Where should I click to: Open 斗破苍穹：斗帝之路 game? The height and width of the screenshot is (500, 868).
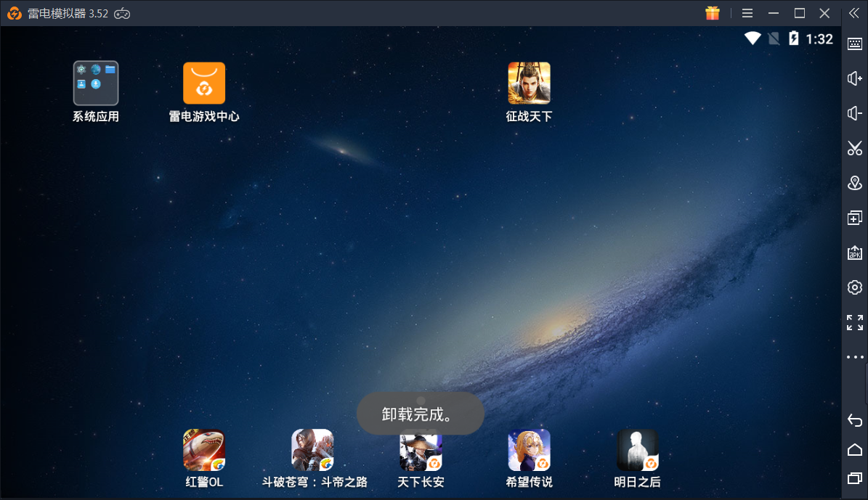[313, 450]
